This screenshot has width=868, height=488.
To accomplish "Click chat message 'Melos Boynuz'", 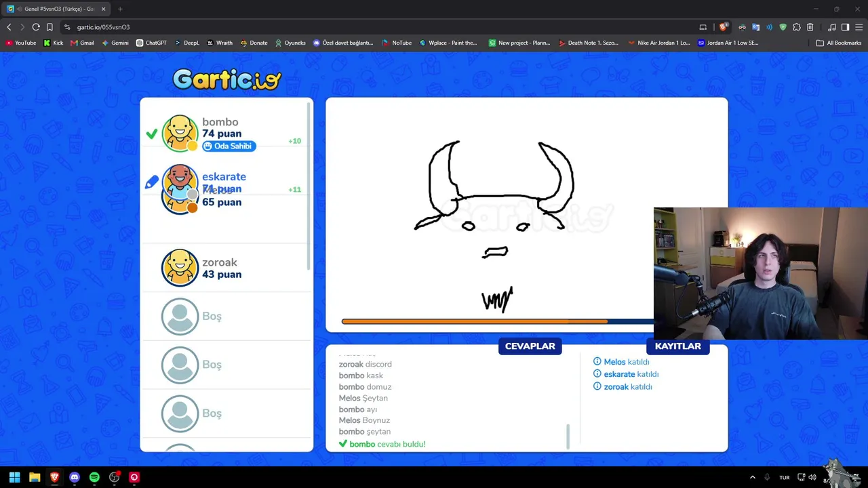I will click(364, 420).
